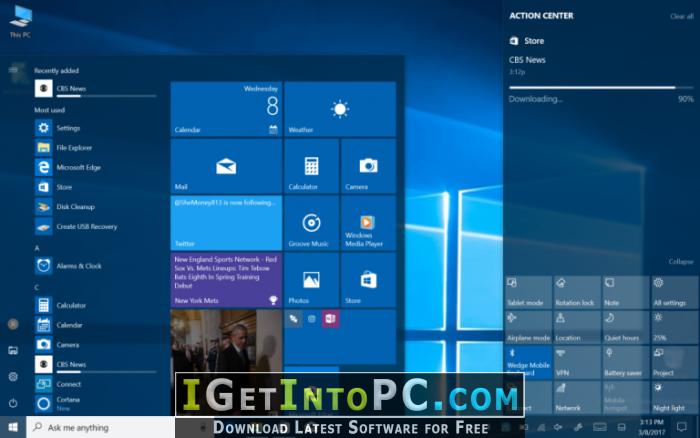The width and height of the screenshot is (700, 438).
Task: Open the Twitter live tile
Action: point(226,223)
